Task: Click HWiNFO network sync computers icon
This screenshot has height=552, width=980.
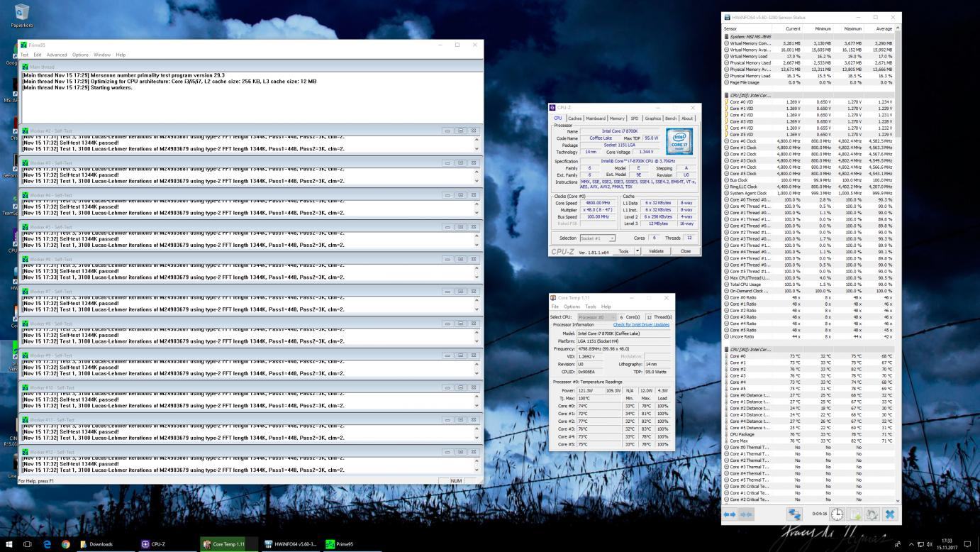Action: pyautogui.click(x=794, y=514)
